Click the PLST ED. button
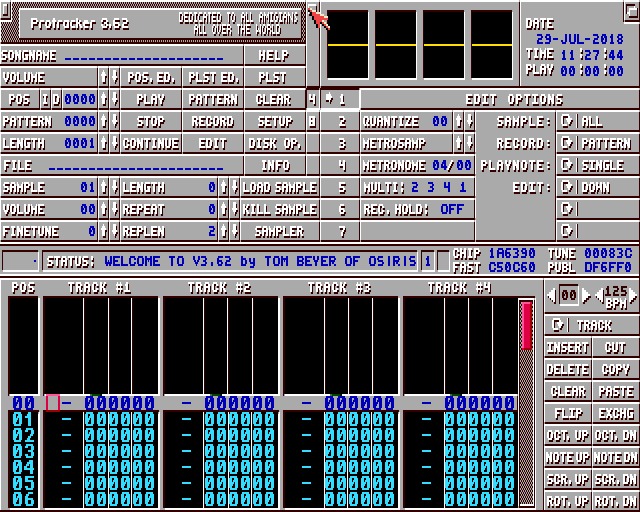Screen dimensions: 640x512 [213, 78]
